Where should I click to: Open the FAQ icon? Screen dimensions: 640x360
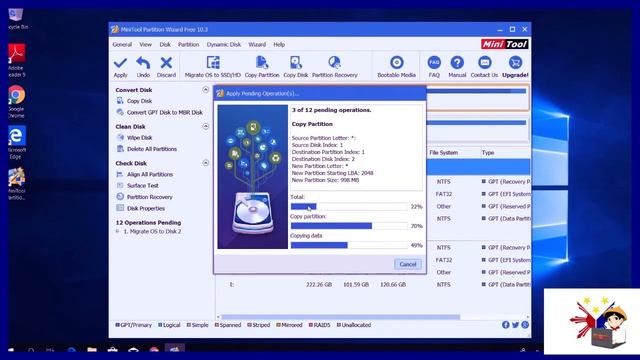click(434, 62)
